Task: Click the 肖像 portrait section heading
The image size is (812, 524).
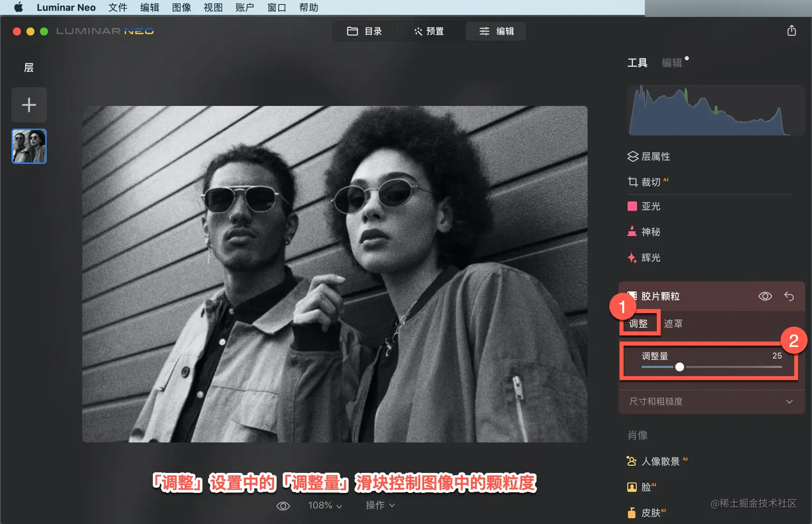Action: coord(637,435)
